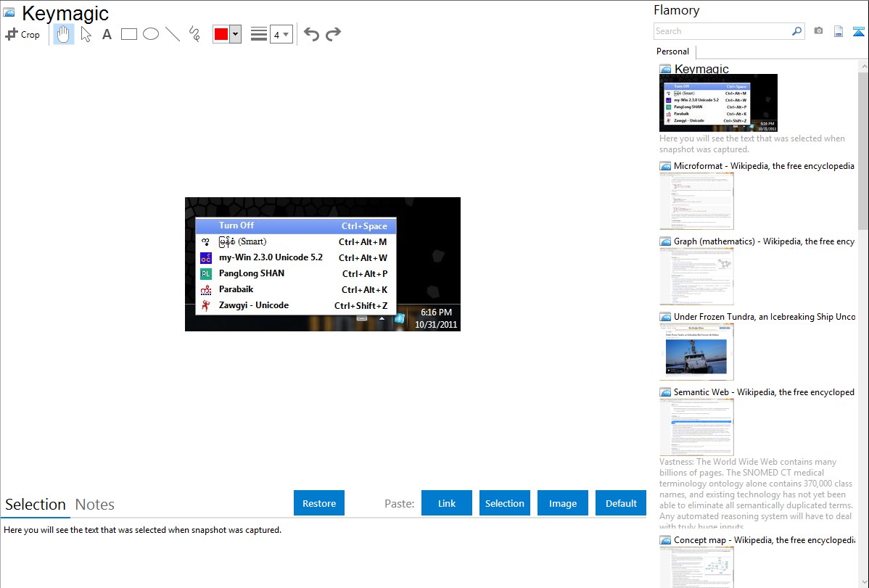869x588 pixels.
Task: Pick the rectangle drawing tool
Action: click(x=129, y=34)
